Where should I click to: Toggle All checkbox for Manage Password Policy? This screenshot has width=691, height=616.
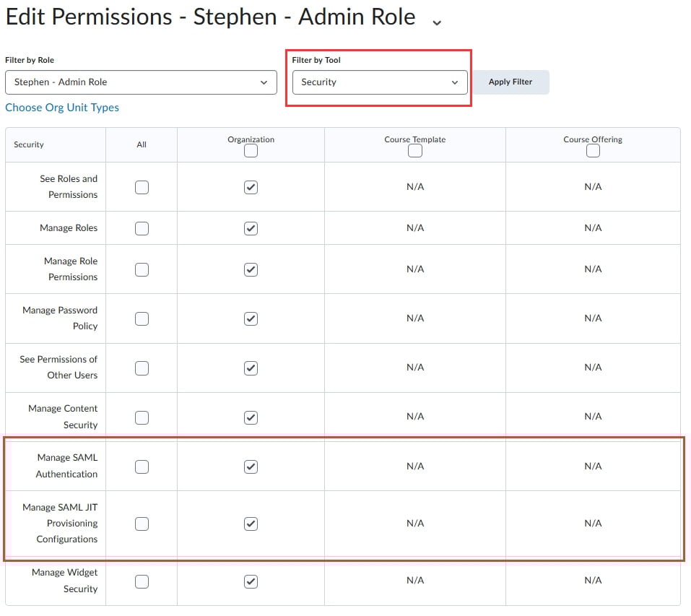[x=142, y=318]
